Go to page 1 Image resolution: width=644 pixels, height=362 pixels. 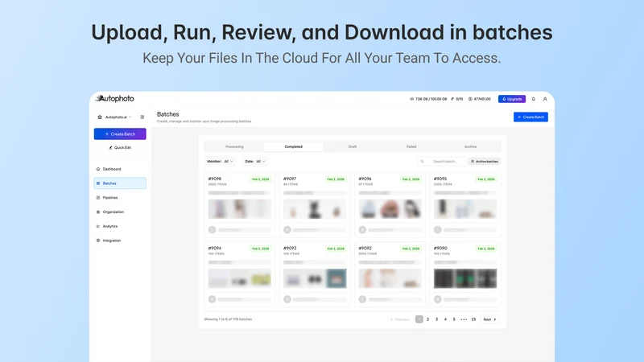tap(419, 319)
